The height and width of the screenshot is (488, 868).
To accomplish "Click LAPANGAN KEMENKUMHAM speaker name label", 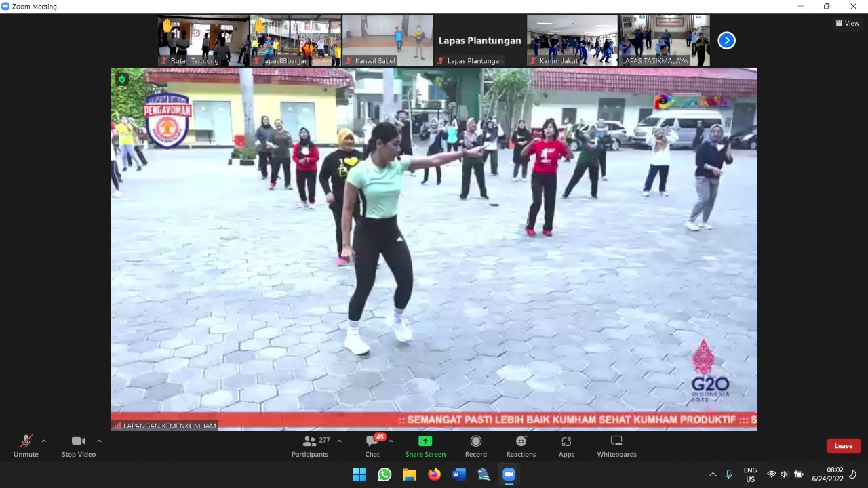I will coord(165,426).
